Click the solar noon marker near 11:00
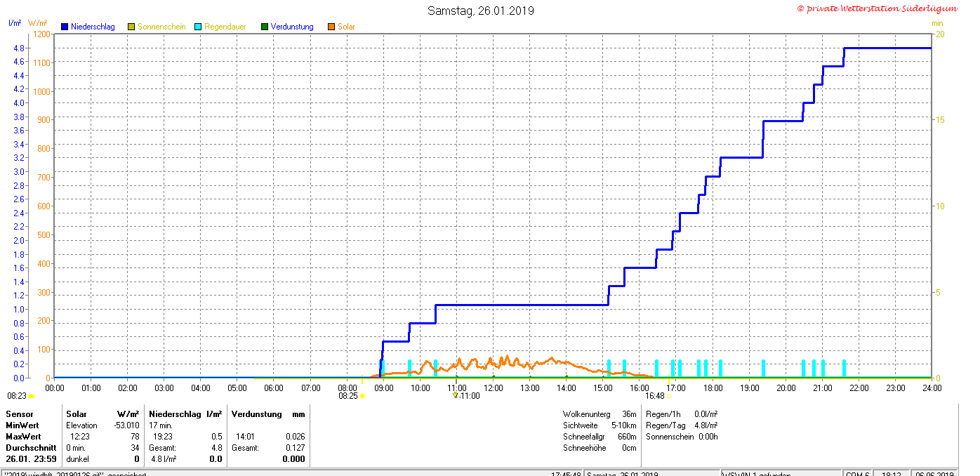The image size is (980, 476). coord(455,395)
